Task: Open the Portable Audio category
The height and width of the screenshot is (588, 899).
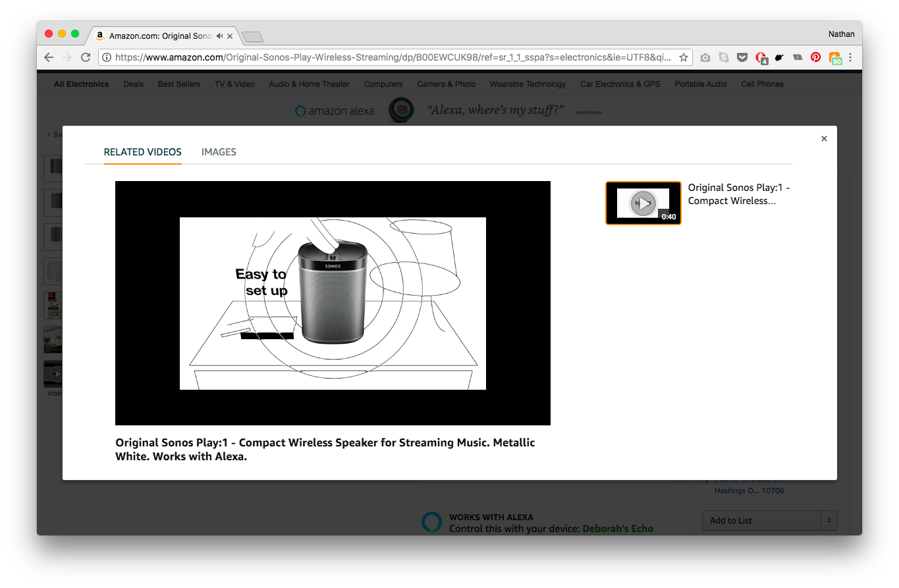Action: (701, 84)
